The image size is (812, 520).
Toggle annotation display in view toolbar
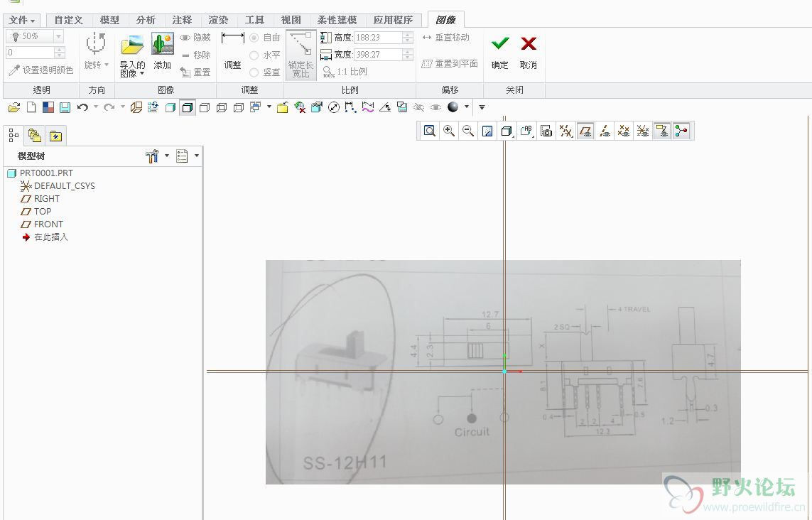662,131
